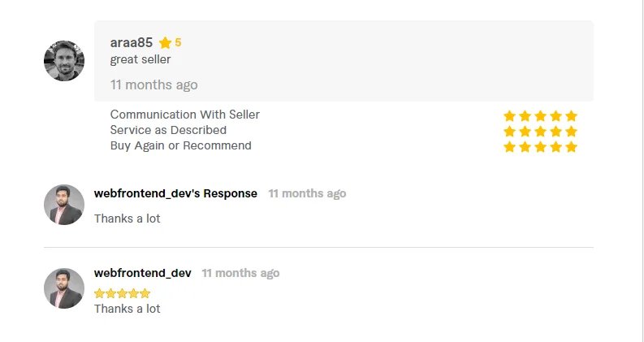Click the small five-star row under webfrontend_dev
Image resolution: width=644 pixels, height=342 pixels.
click(x=122, y=293)
